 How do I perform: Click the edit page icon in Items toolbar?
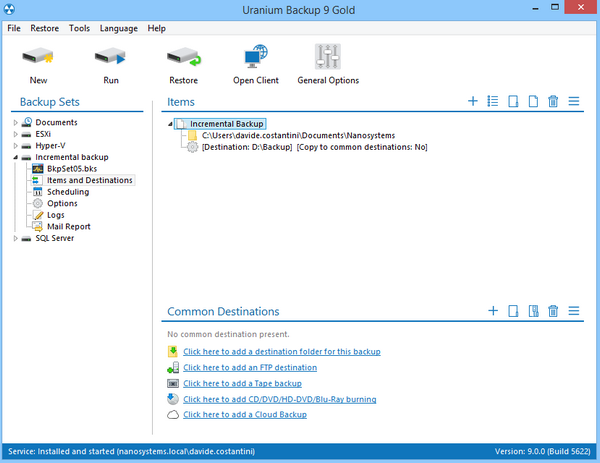point(513,101)
